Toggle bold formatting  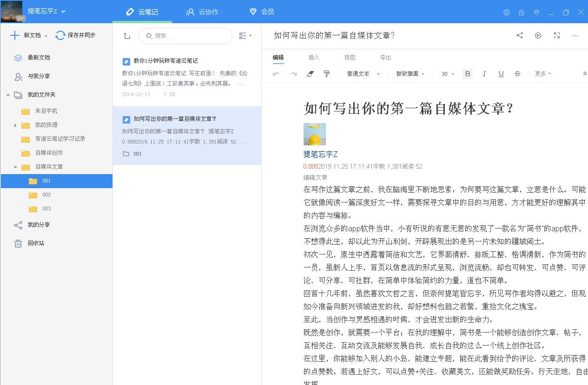pyautogui.click(x=467, y=73)
